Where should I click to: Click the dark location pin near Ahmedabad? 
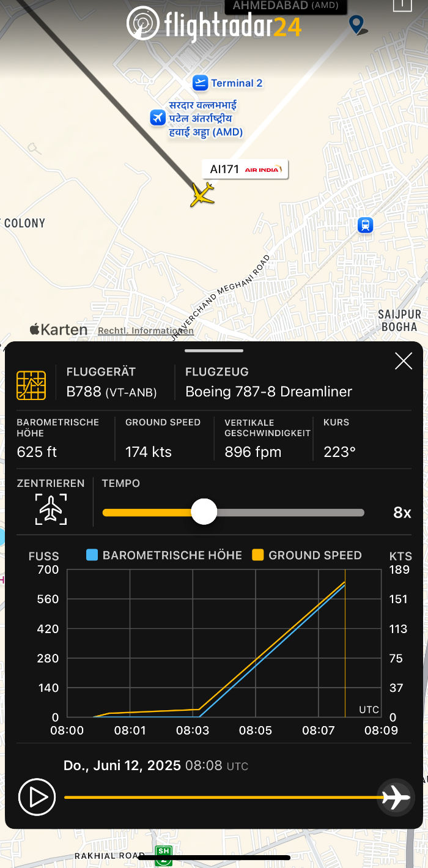point(356,24)
